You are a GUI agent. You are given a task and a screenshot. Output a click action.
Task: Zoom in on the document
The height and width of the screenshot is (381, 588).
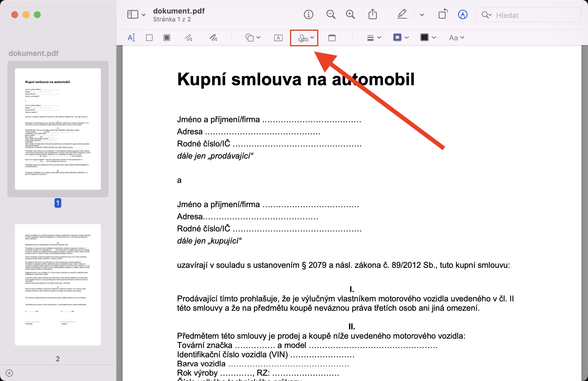coord(350,14)
